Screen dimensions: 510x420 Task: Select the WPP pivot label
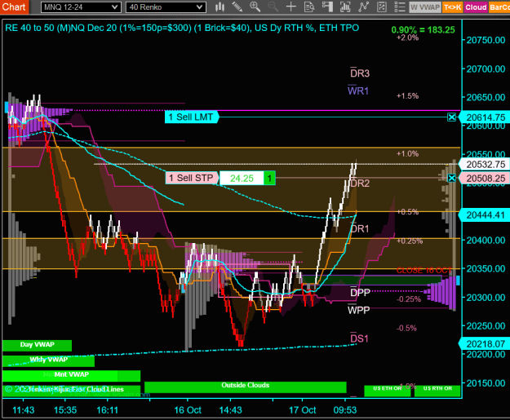(x=358, y=310)
